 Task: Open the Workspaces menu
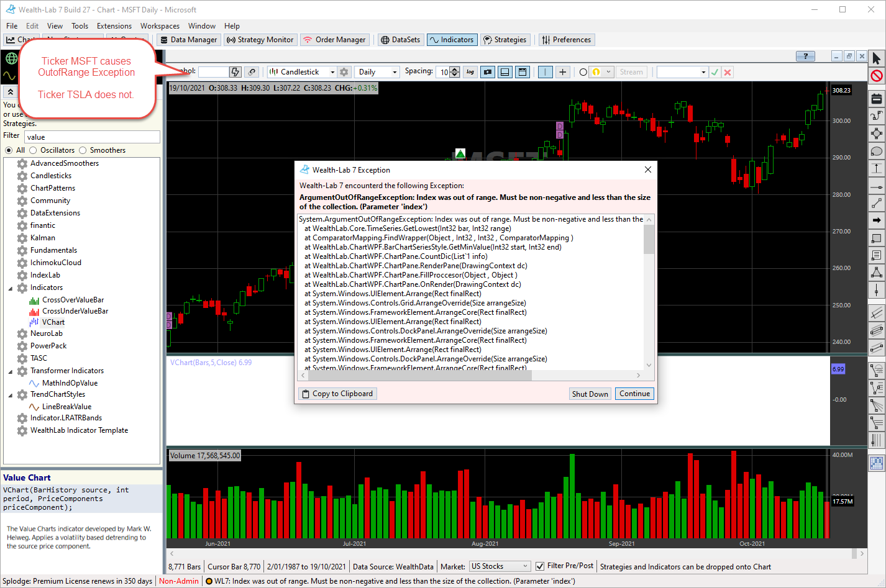coord(160,26)
